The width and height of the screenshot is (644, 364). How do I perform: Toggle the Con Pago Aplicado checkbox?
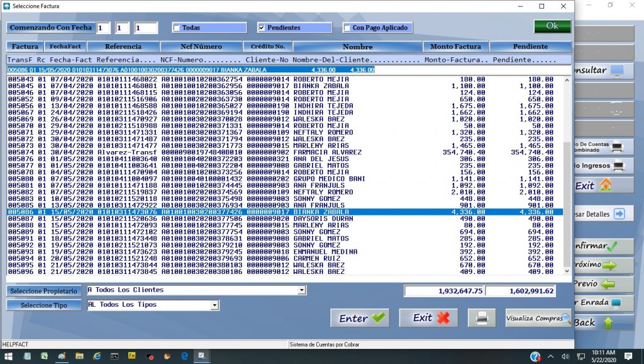click(x=347, y=28)
